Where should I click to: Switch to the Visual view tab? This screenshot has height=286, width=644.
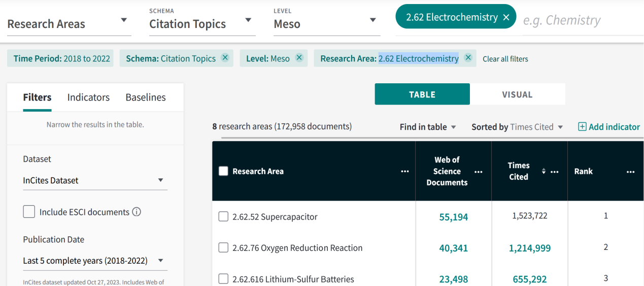point(517,94)
